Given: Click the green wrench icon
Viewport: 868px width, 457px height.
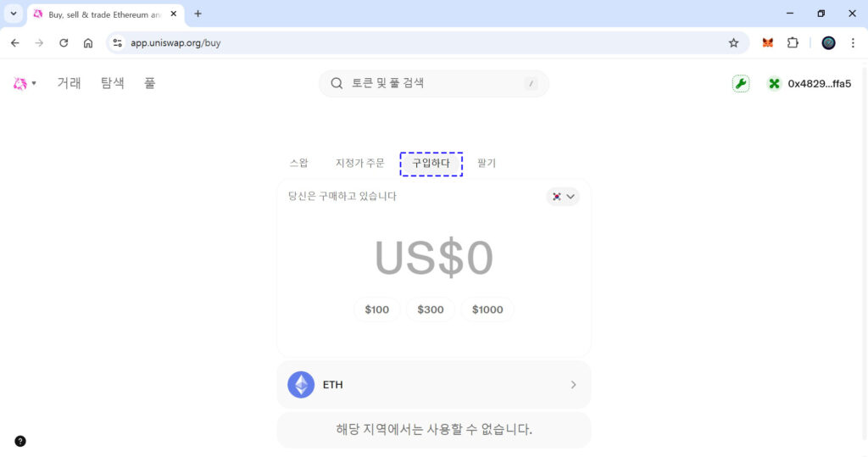Looking at the screenshot, I should (741, 83).
